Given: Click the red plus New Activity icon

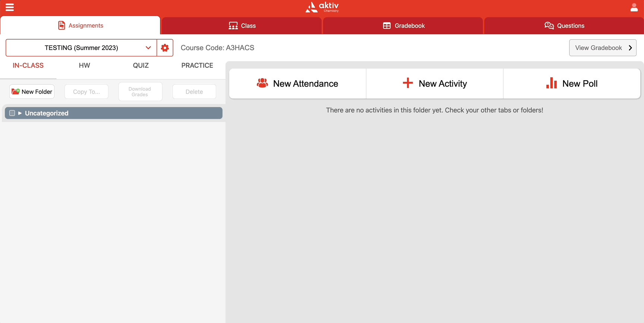Looking at the screenshot, I should (x=408, y=83).
